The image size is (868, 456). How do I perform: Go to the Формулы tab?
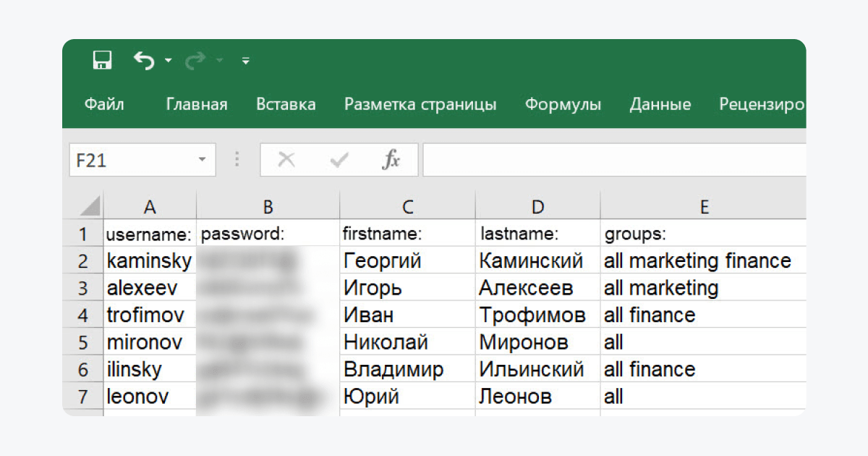click(563, 104)
